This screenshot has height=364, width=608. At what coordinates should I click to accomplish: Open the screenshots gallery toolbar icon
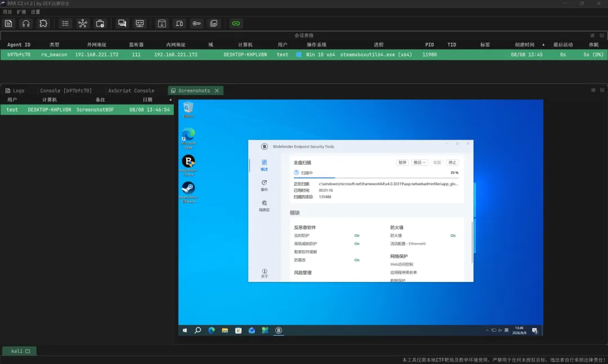(x=214, y=24)
